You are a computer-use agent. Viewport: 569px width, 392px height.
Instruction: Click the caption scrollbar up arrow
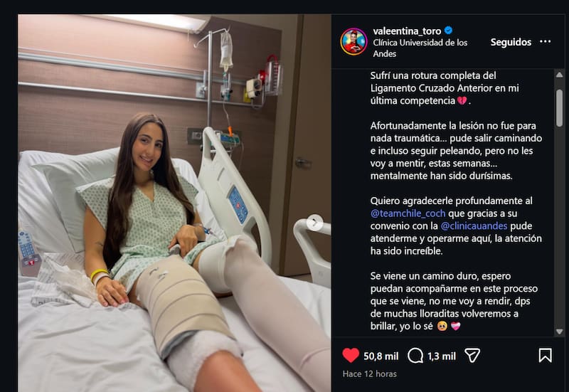coord(559,75)
